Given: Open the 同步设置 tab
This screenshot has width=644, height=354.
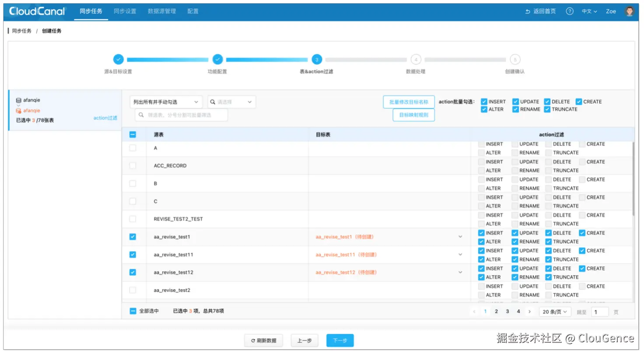Looking at the screenshot, I should pyautogui.click(x=125, y=11).
